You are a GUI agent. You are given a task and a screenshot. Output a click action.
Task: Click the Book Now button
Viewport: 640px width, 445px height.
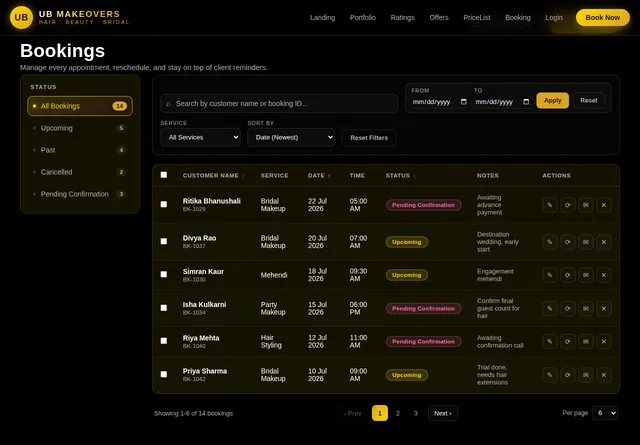click(x=602, y=18)
